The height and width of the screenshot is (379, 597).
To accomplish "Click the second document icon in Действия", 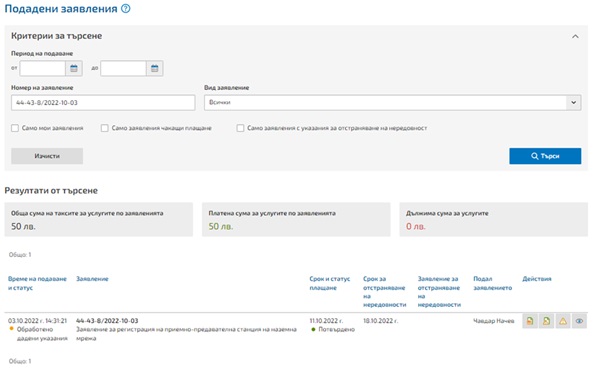I will 546,321.
